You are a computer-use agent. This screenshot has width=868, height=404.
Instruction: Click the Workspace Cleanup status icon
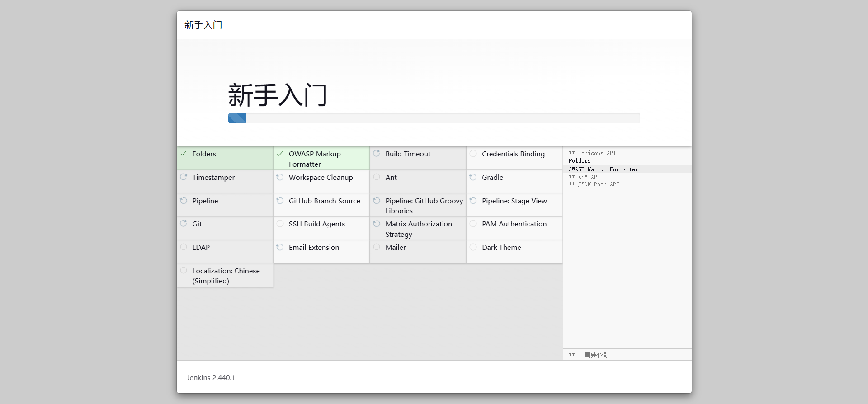pos(280,177)
